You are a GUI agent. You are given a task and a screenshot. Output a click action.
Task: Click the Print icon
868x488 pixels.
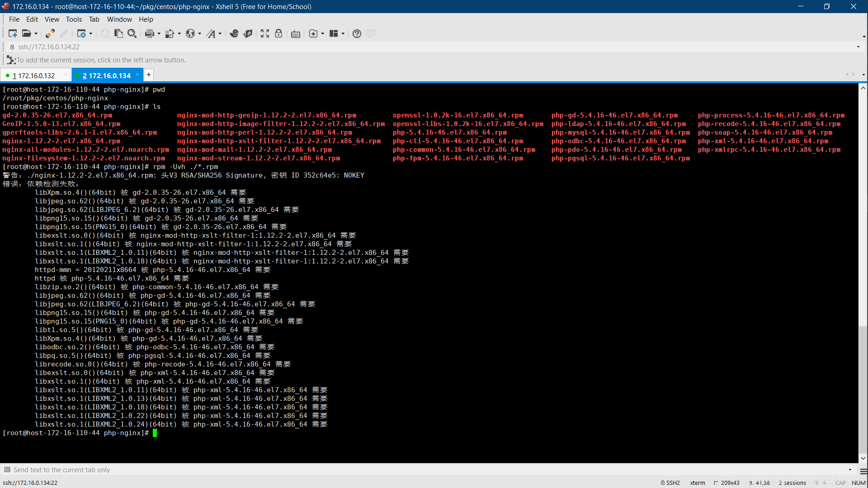point(150,33)
